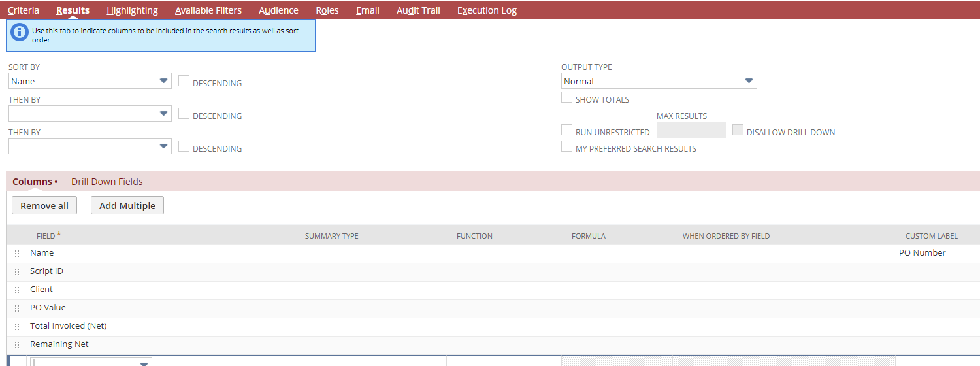Select the Results tab
The image size is (980, 366).
click(73, 10)
